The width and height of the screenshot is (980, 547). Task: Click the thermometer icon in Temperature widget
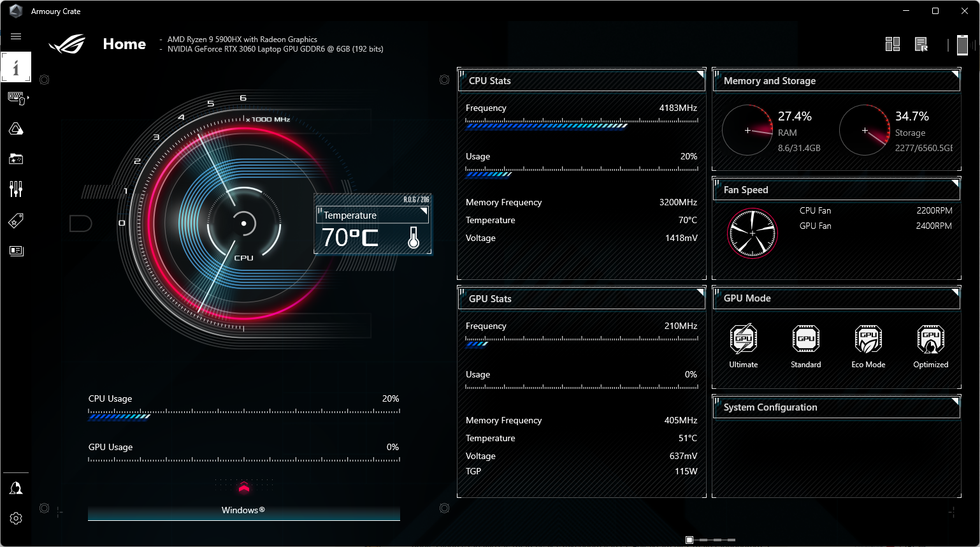tap(414, 238)
